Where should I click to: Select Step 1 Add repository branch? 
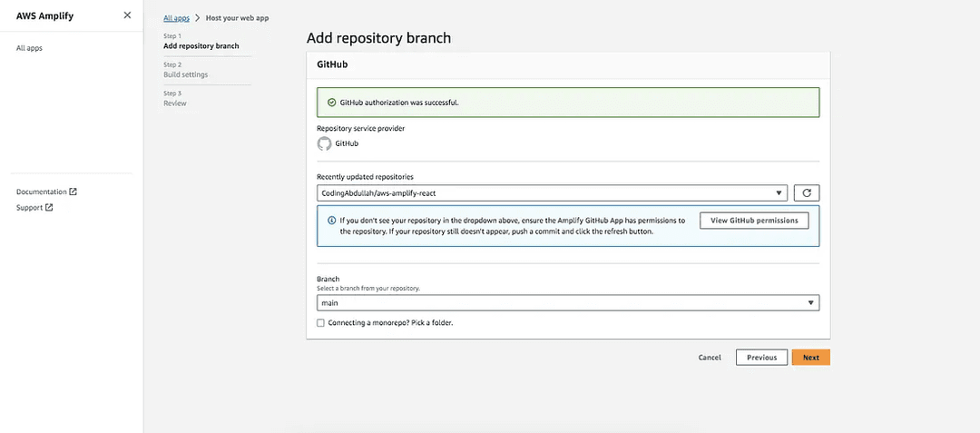coord(201,45)
